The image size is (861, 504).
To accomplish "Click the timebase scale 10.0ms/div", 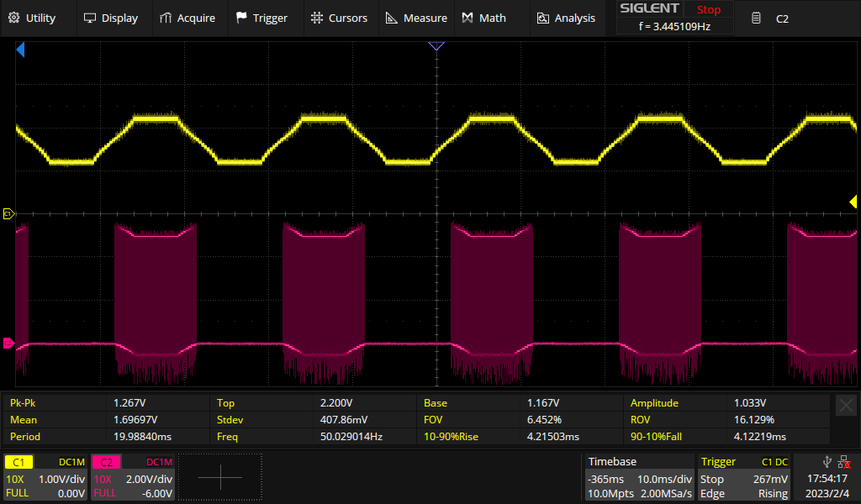I will point(664,479).
